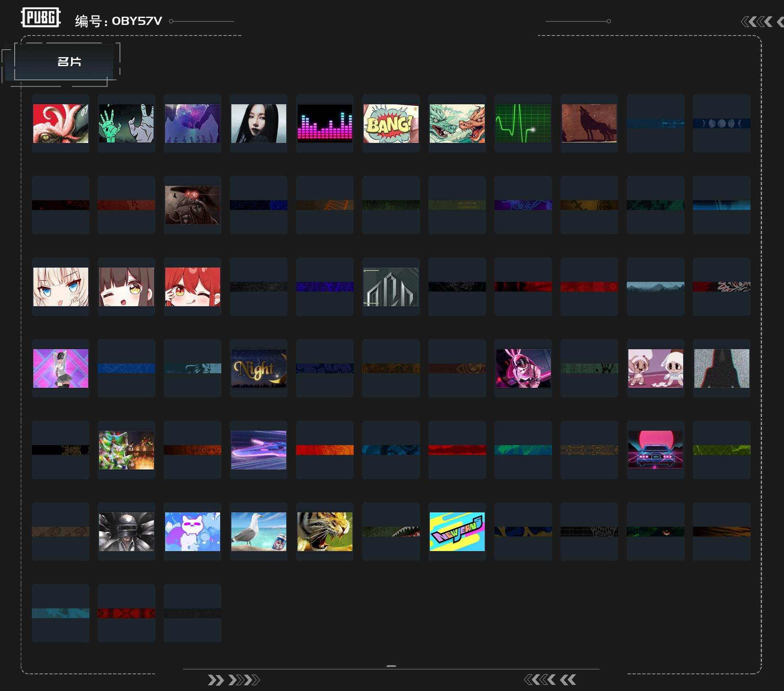This screenshot has height=691, width=784.
Task: Select the moon phases banner nameplate
Action: click(x=722, y=123)
